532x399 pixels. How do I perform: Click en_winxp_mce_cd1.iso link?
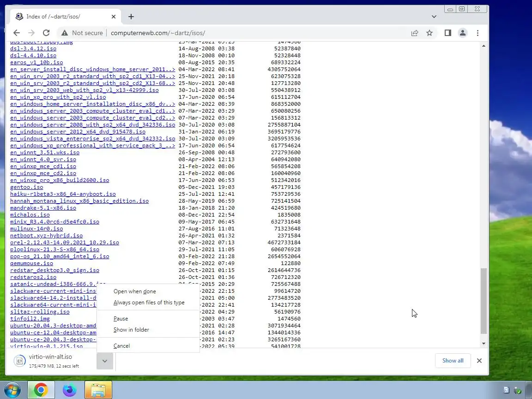pos(43,166)
